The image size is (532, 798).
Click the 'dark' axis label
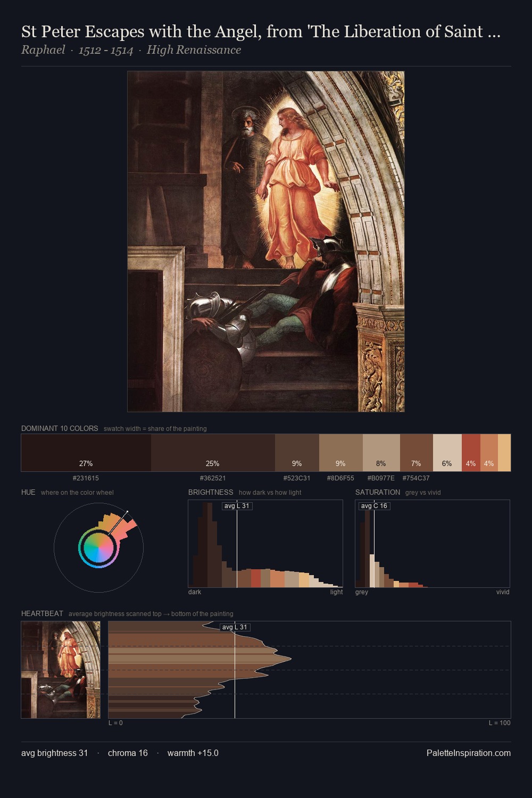195,592
